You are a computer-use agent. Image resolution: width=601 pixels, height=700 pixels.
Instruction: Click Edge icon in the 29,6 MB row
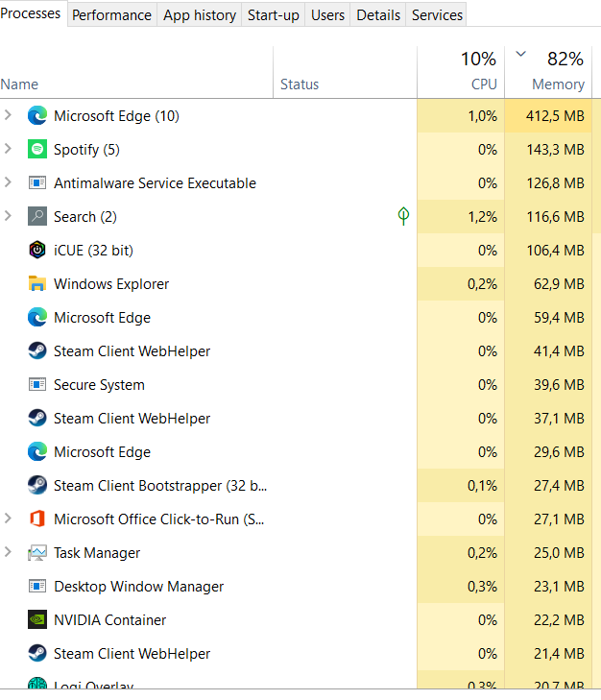pos(37,452)
